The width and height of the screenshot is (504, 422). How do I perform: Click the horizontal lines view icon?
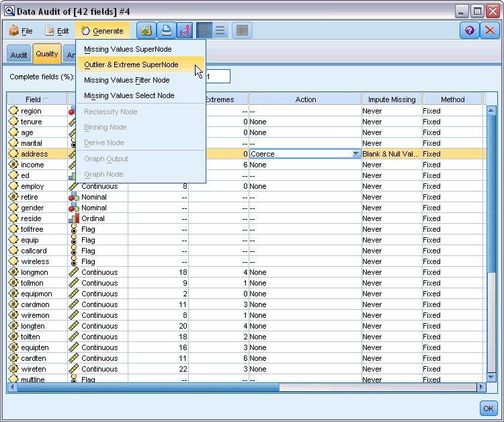point(220,31)
